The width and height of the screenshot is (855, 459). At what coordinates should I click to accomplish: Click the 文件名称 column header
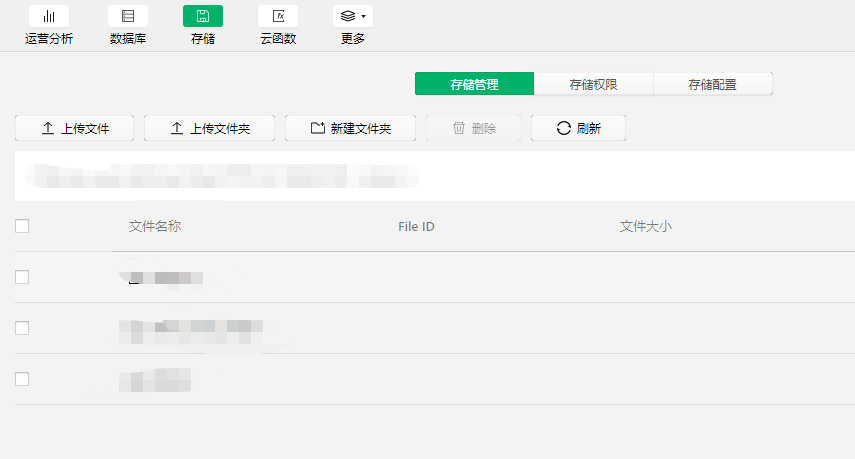pos(155,226)
